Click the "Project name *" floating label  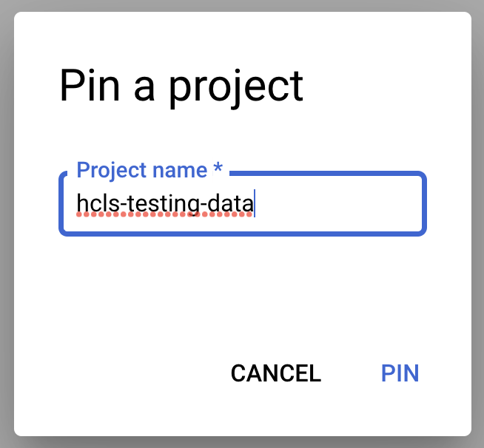(x=142, y=170)
